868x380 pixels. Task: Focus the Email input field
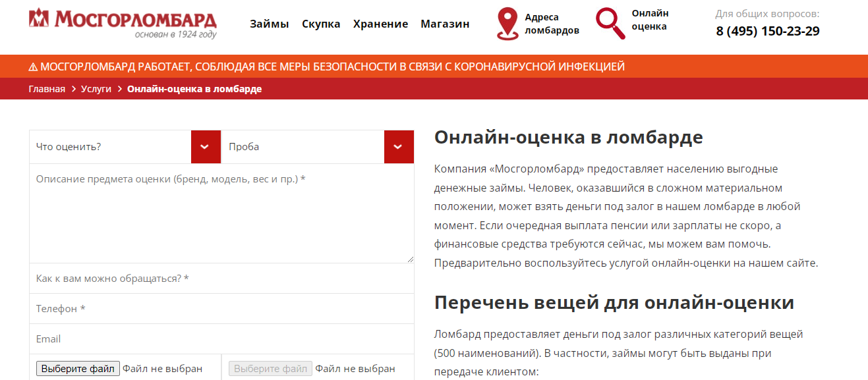[221, 339]
